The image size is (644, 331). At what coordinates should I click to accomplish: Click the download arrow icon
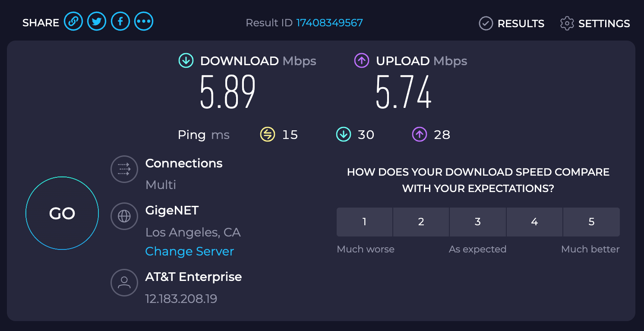coord(186,61)
